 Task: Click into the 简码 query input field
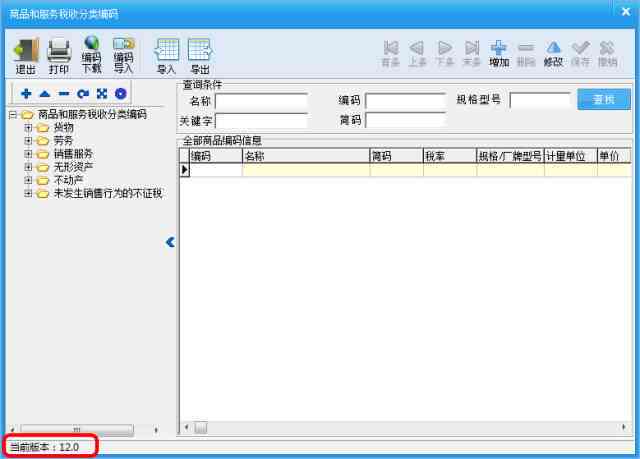(405, 120)
